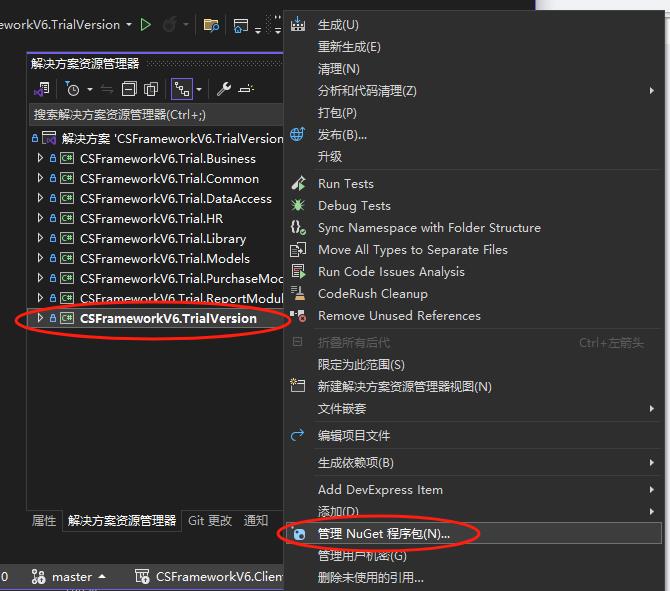This screenshot has height=591, width=670.
Task: Open the 文件嵌套 submenu
Action: [x=473, y=409]
